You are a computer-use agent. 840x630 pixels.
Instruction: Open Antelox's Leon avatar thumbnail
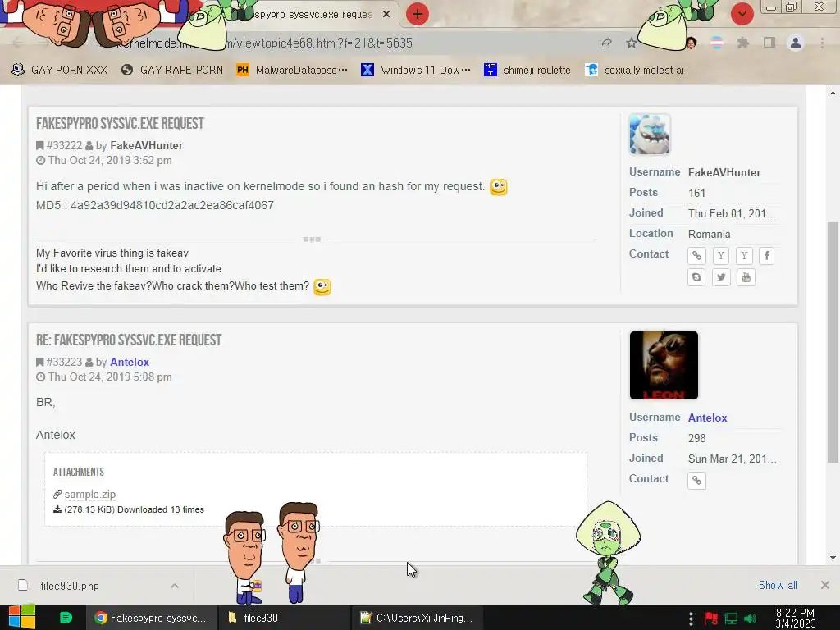(x=664, y=365)
